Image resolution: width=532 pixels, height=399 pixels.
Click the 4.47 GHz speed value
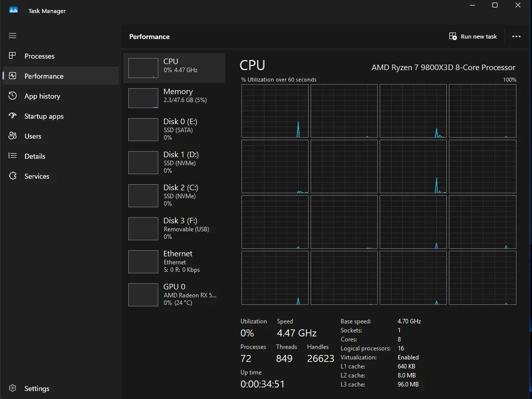pos(297,333)
